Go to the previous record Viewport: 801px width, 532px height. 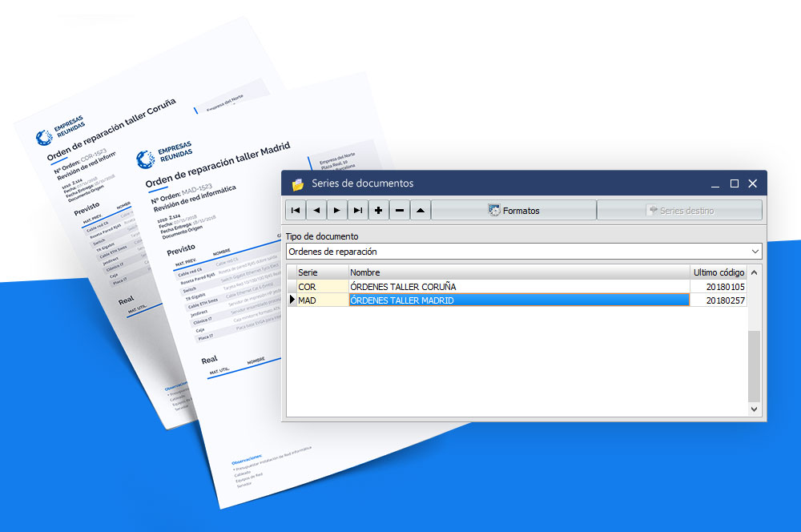click(x=316, y=211)
